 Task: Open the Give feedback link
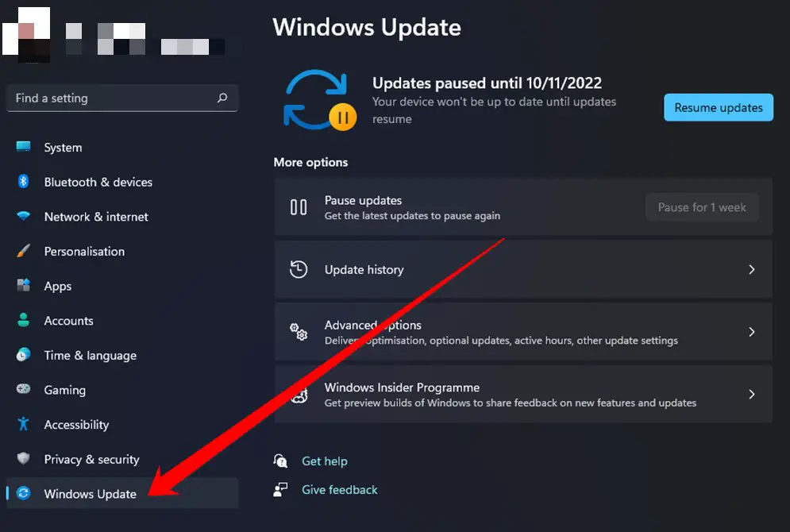coord(340,490)
